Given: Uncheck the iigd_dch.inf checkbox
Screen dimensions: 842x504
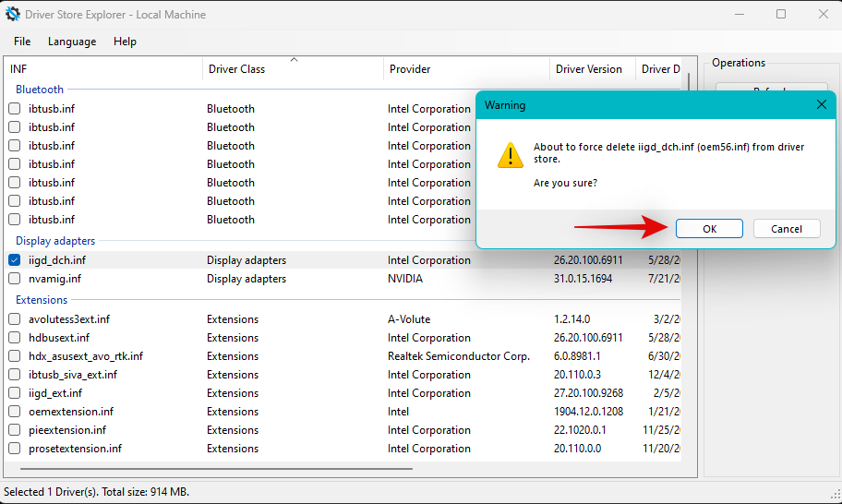Looking at the screenshot, I should pos(15,259).
